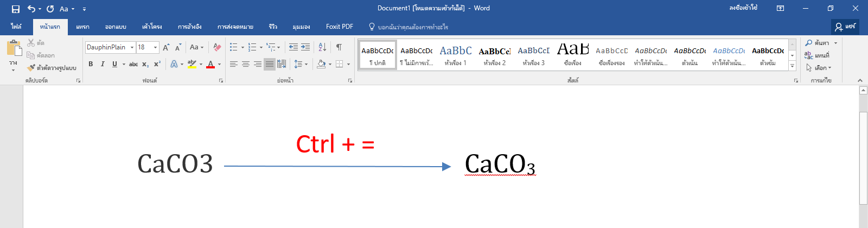Click the Format Painter brush icon

tap(31, 68)
